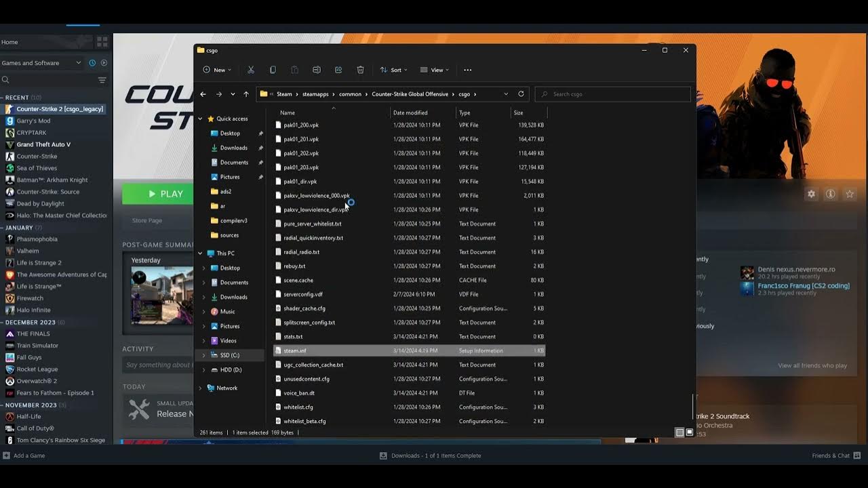Image resolution: width=868 pixels, height=488 pixels.
Task: Select the steam.inf file icon
Action: click(278, 350)
